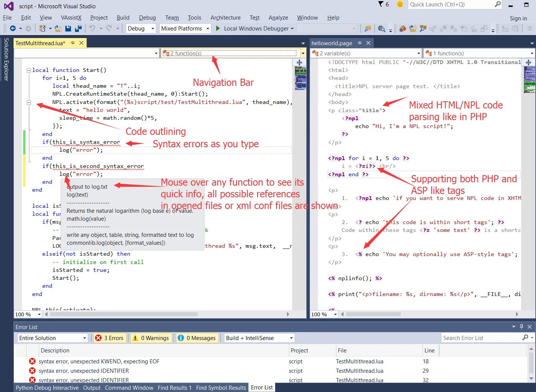The width and height of the screenshot is (536, 392).
Task: Click the Navigate Backward arrow icon
Action: pos(13,28)
